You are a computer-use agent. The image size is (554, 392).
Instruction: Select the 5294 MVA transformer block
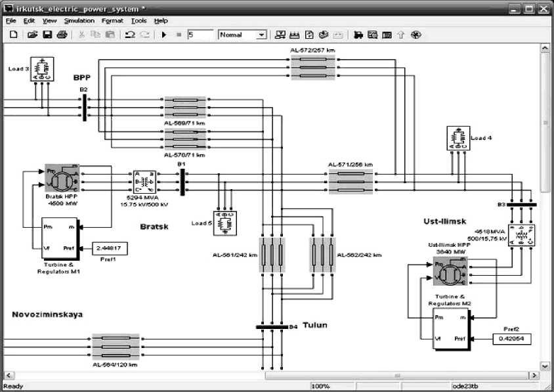(144, 182)
